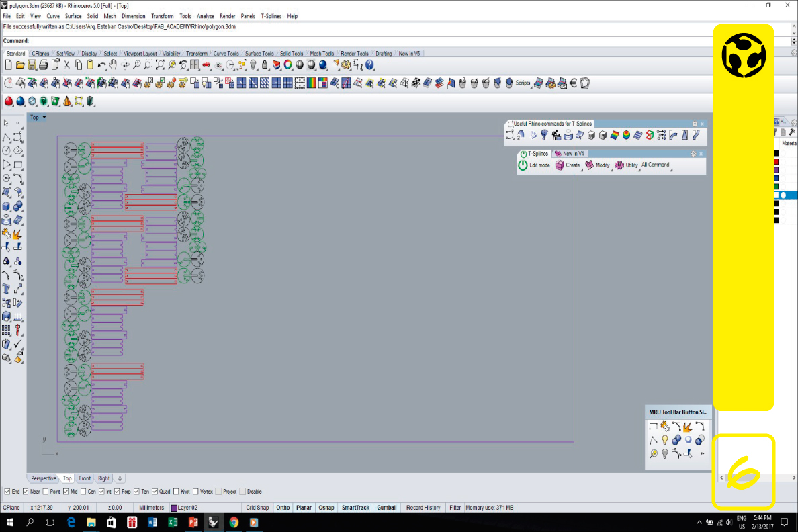Open the Millimeters units pane in status bar

click(152, 508)
